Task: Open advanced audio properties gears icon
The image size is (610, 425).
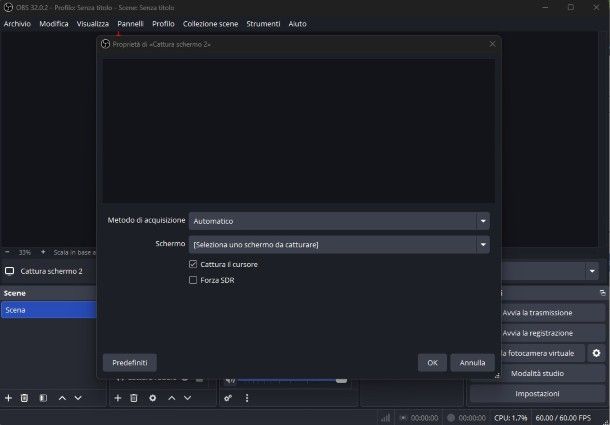Action: click(x=228, y=398)
